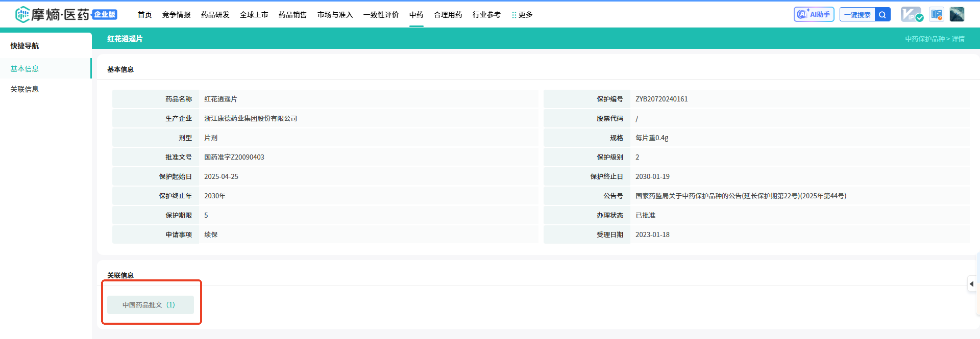Click protection number ZYB20720240161
This screenshot has width=980, height=339.
point(661,99)
